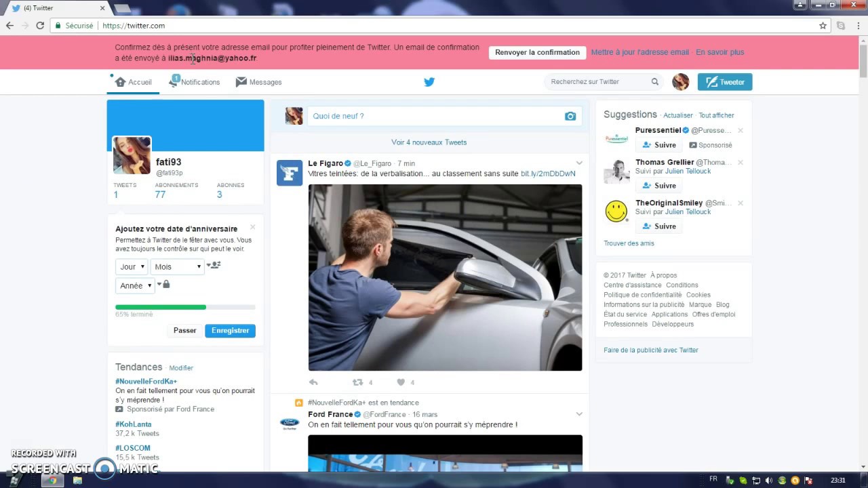Screen dimensions: 868x488
Task: Open the Trouver des amis link
Action: click(629, 243)
